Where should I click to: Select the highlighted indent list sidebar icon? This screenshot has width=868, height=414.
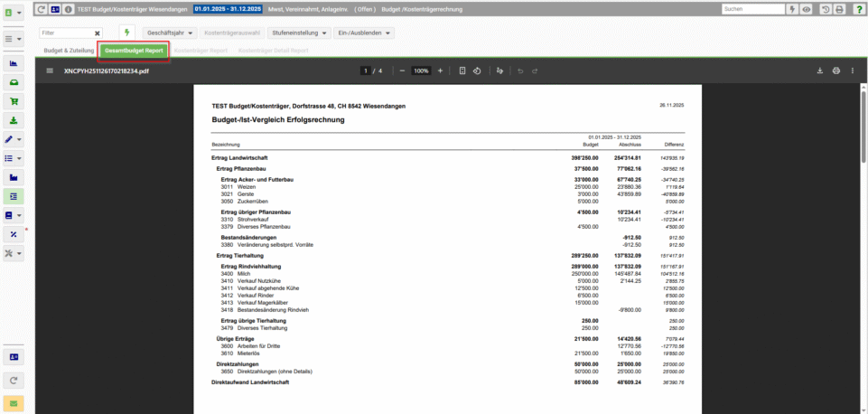[x=14, y=196]
